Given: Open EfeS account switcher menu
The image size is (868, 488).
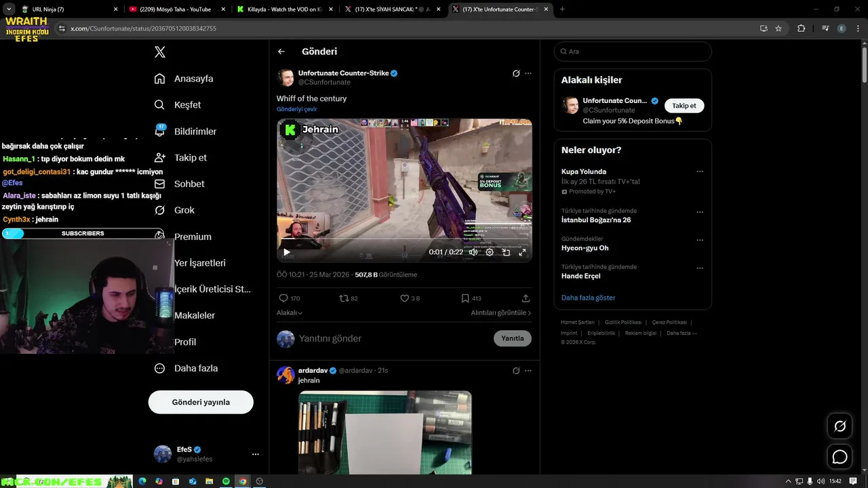Looking at the screenshot, I should coord(206,454).
